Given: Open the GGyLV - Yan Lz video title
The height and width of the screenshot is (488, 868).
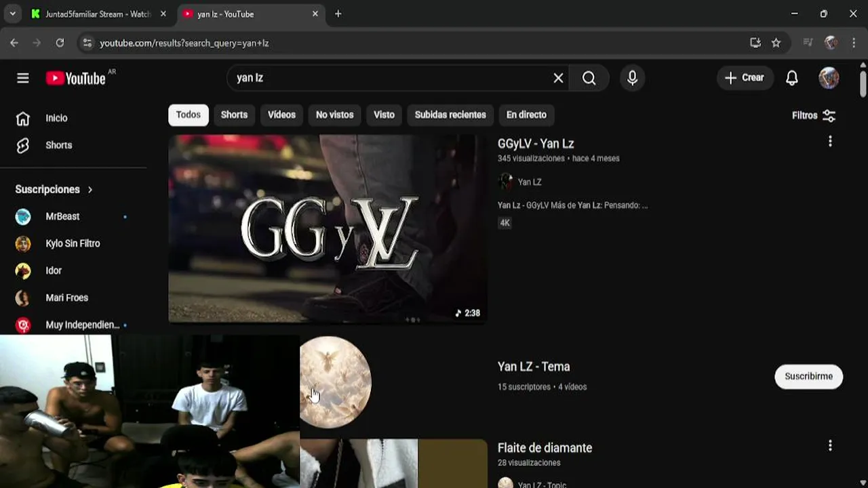Looking at the screenshot, I should [x=536, y=144].
